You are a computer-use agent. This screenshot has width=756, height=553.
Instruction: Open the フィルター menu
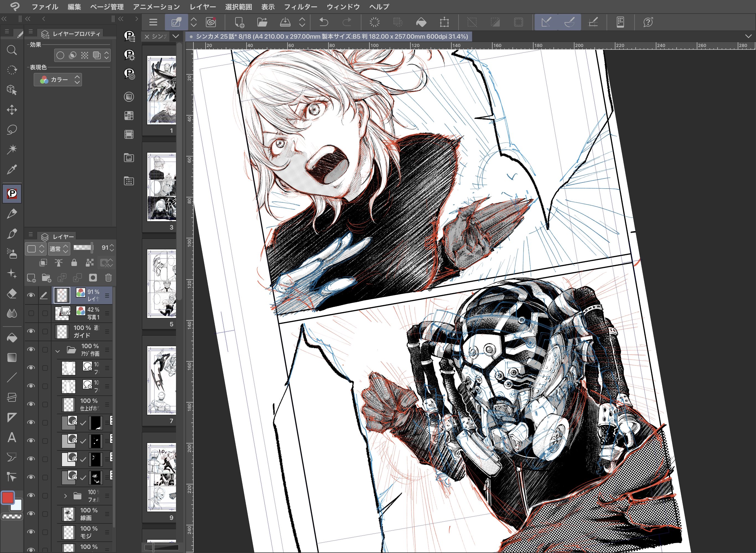pos(301,7)
